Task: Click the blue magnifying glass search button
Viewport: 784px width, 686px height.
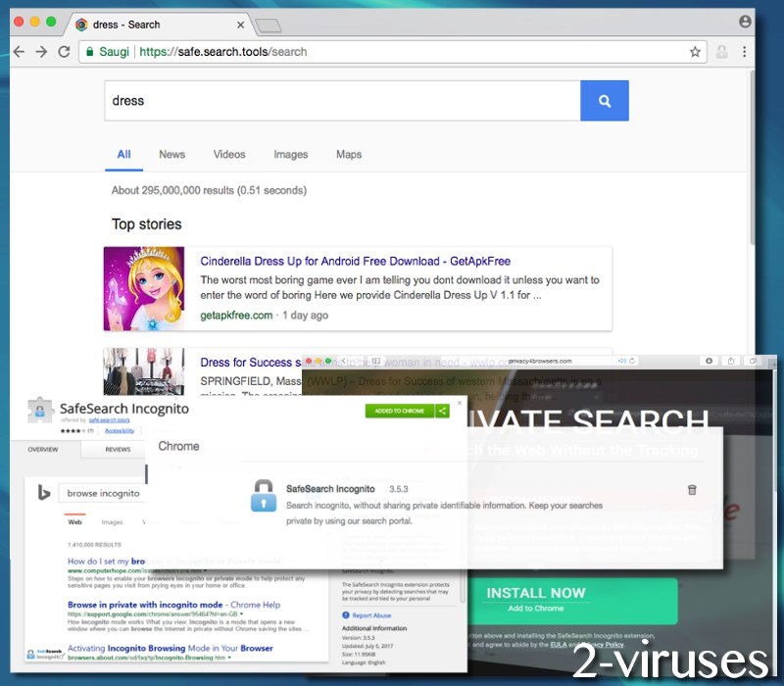Action: click(x=605, y=100)
